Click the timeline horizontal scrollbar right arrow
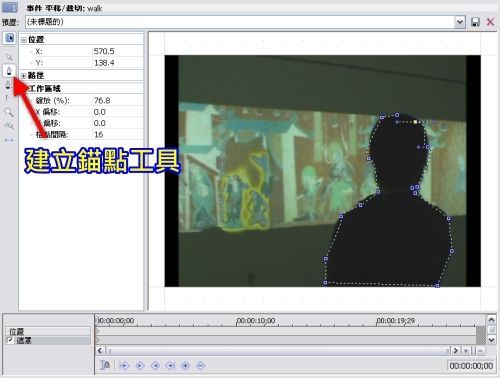 pos(455,351)
